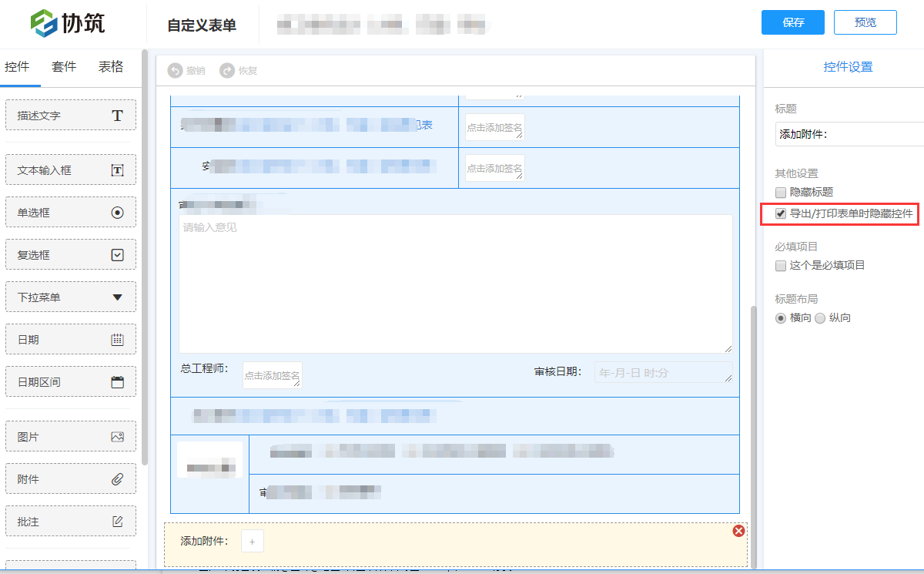Check 这个是必填项目 required option
924x574 pixels.
pos(780,264)
